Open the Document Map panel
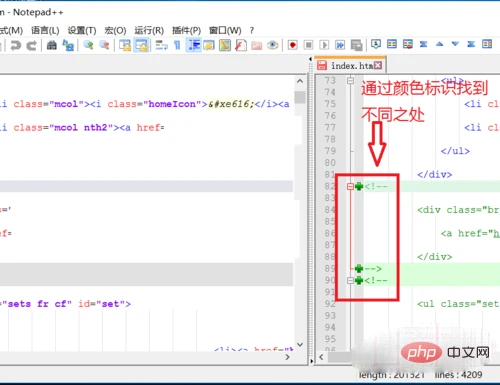This screenshot has height=385, width=500. click(x=225, y=45)
